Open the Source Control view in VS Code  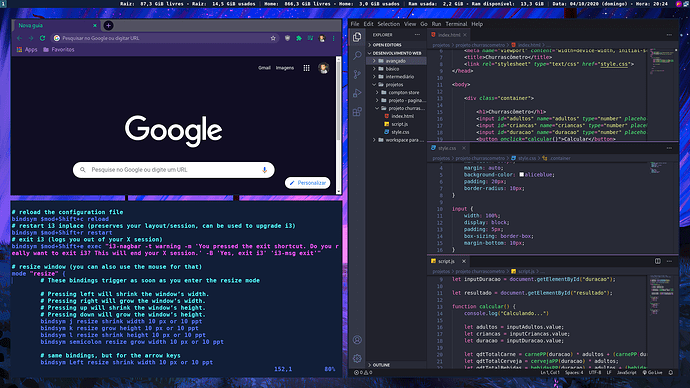[x=357, y=74]
